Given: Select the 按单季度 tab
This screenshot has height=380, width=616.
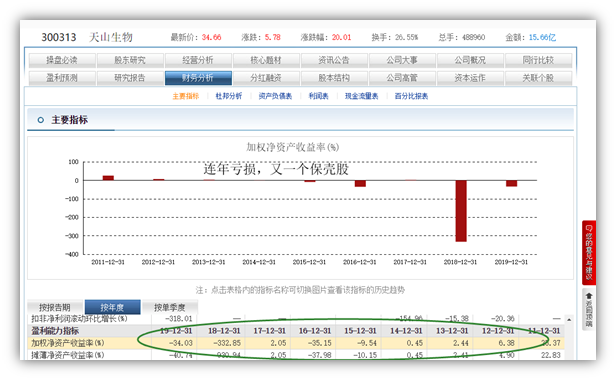Looking at the screenshot, I should pos(170,307).
